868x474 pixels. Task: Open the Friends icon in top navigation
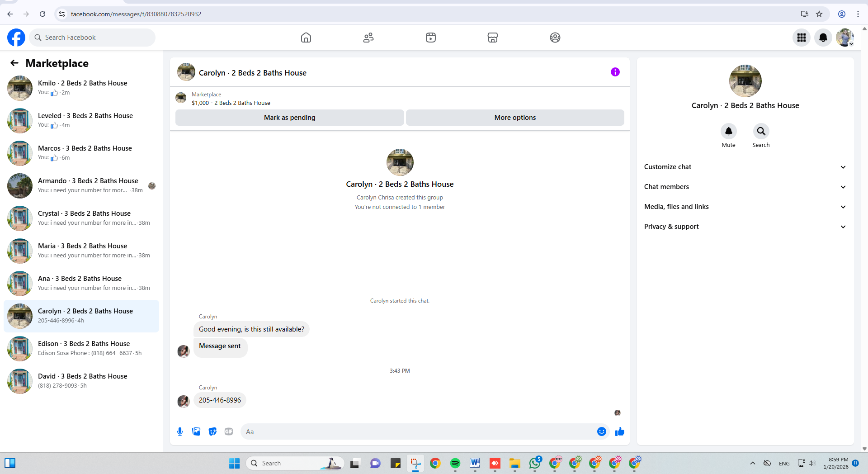coord(368,38)
